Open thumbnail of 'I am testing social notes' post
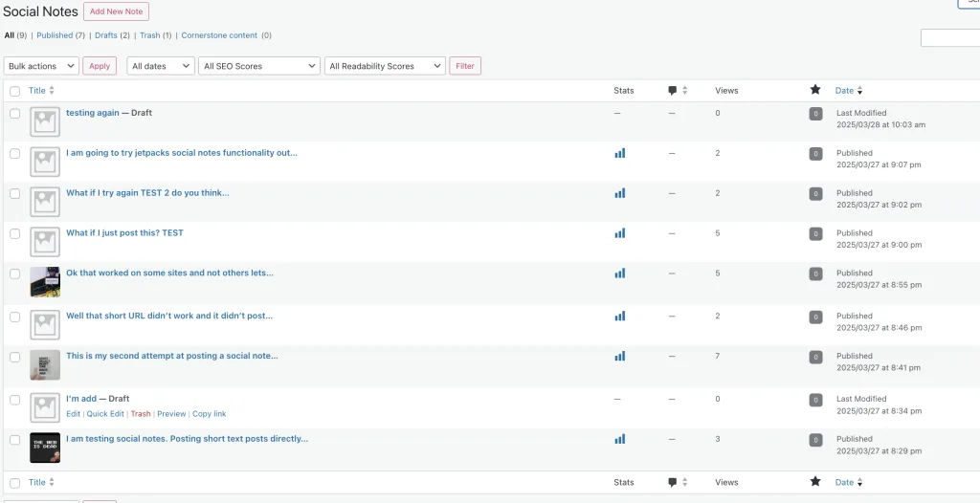Screen dimensions: 980x503 45,448
